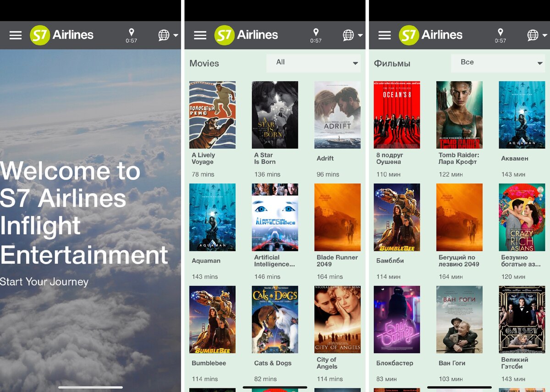The image size is (550, 392).
Task: Select title 'Безумно богатые аз...'
Action: pyautogui.click(x=521, y=260)
